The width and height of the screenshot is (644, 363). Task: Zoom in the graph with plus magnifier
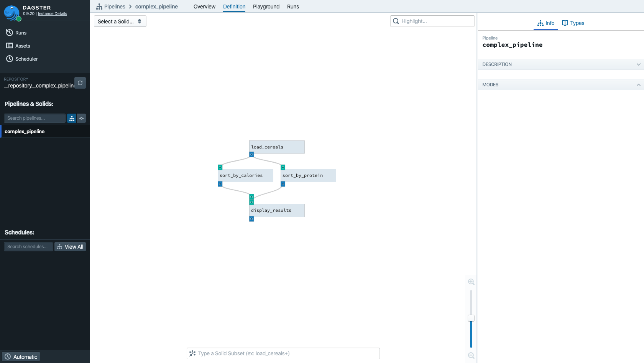tap(471, 282)
